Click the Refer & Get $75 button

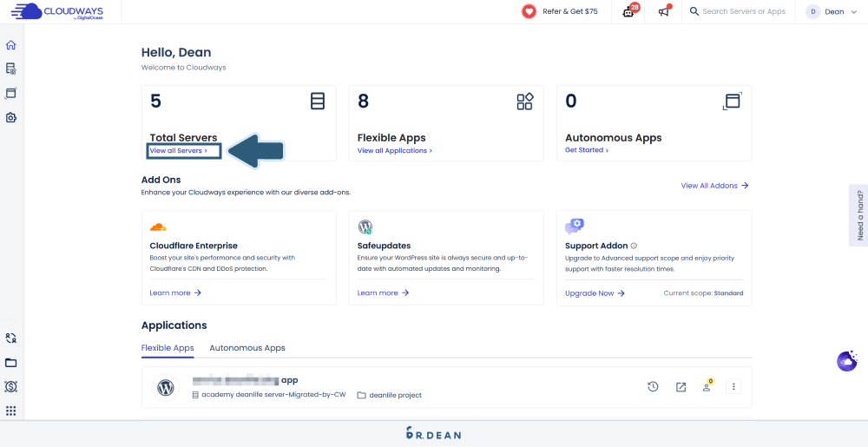(560, 11)
